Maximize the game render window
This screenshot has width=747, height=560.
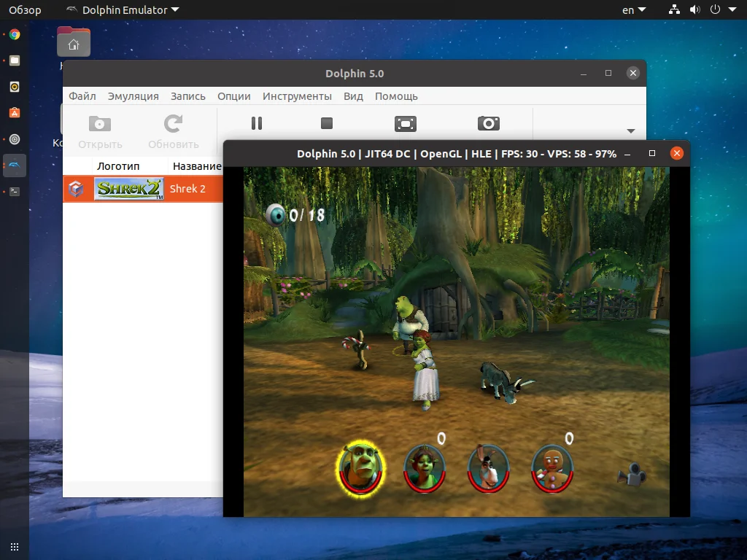652,153
